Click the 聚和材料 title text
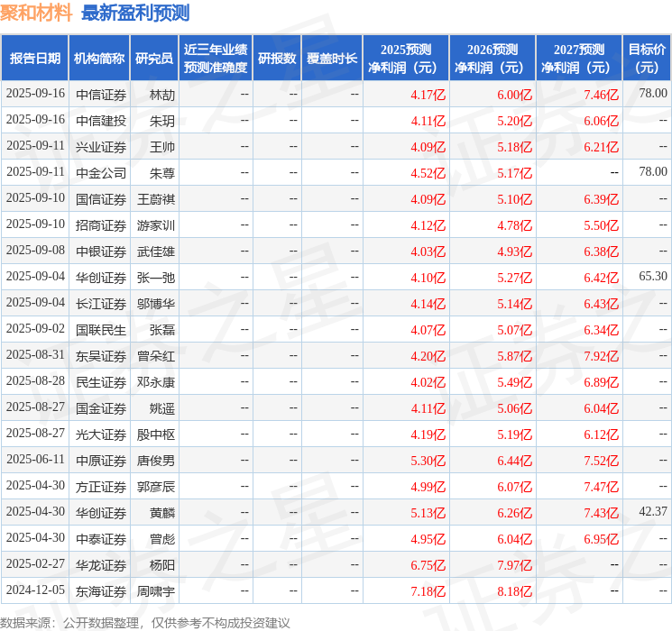 36,13
